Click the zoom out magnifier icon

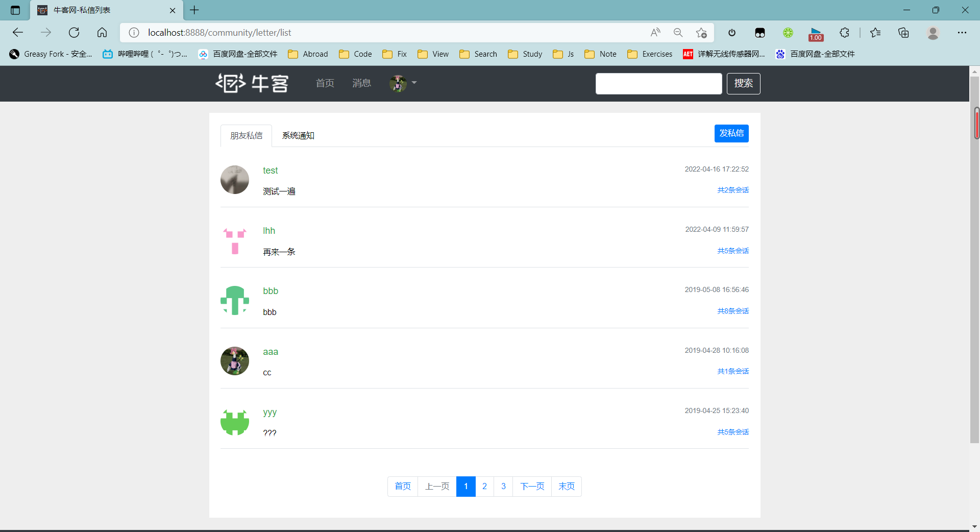[x=678, y=33]
